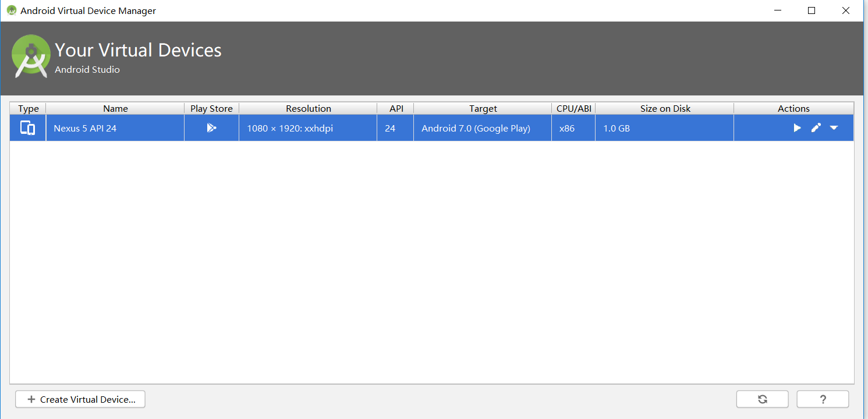Refresh the virtual device list
Image resolution: width=868 pixels, height=419 pixels.
point(762,399)
